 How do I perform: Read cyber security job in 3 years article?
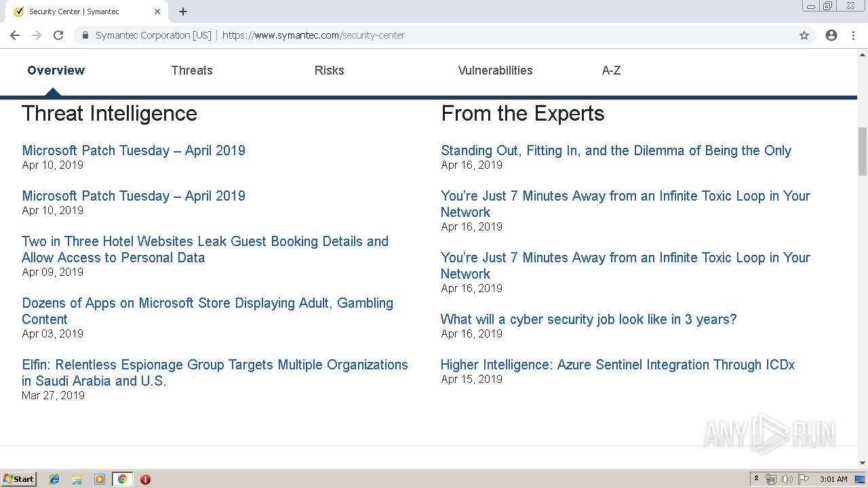pos(589,319)
